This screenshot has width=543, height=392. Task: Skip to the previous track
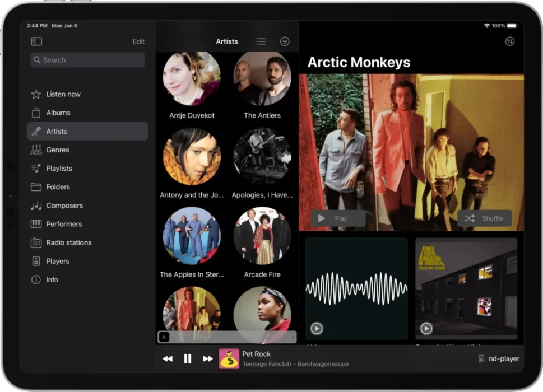coord(168,359)
